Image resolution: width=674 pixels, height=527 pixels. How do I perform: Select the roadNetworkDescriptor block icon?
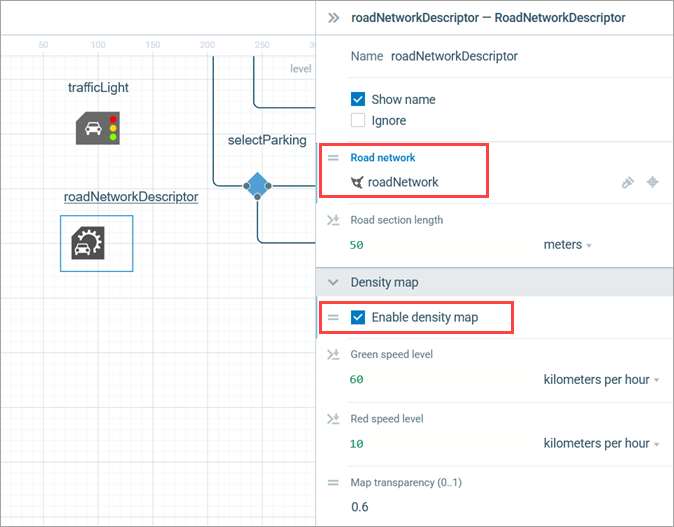[96, 243]
